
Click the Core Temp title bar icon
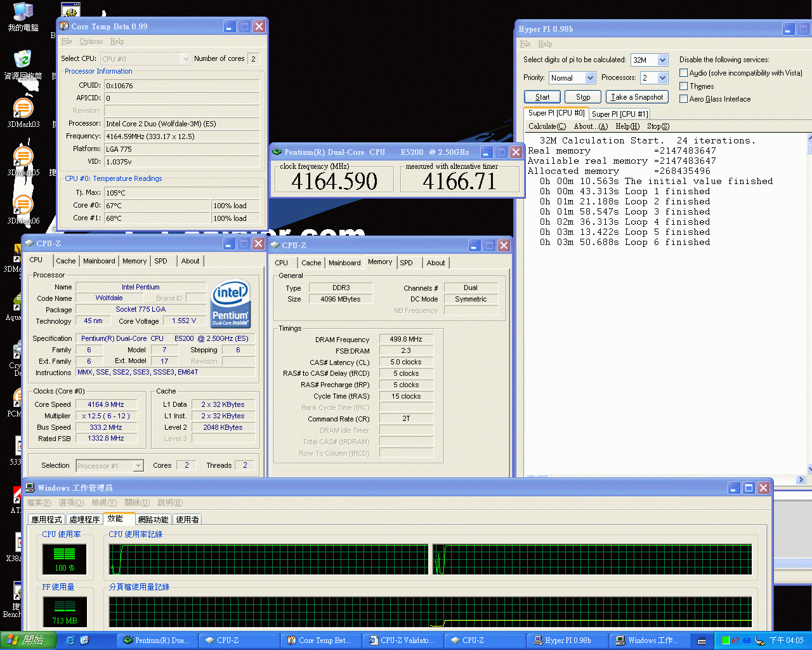coord(64,26)
